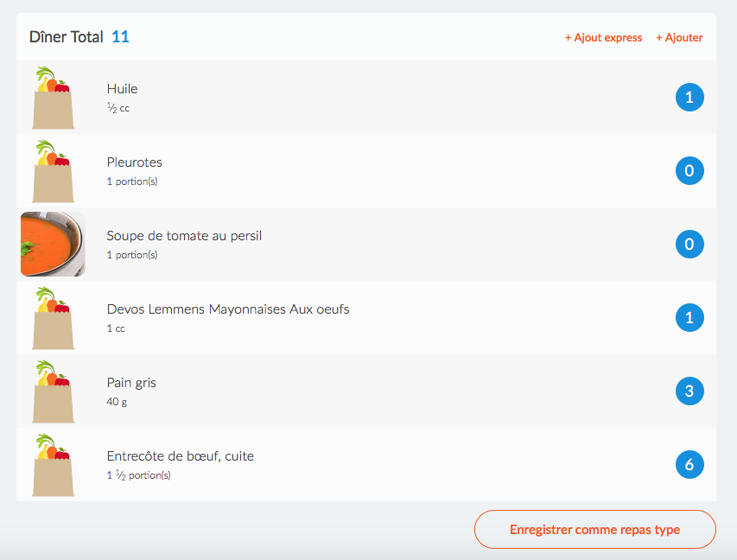Image resolution: width=737 pixels, height=560 pixels.
Task: Click the grocery bag icon beside Pain gris
Action: tap(53, 391)
